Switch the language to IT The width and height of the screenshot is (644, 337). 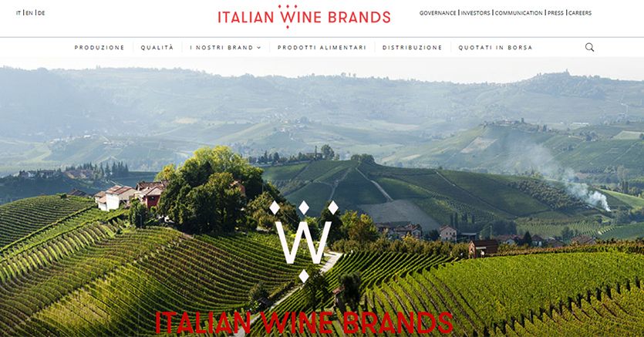19,13
